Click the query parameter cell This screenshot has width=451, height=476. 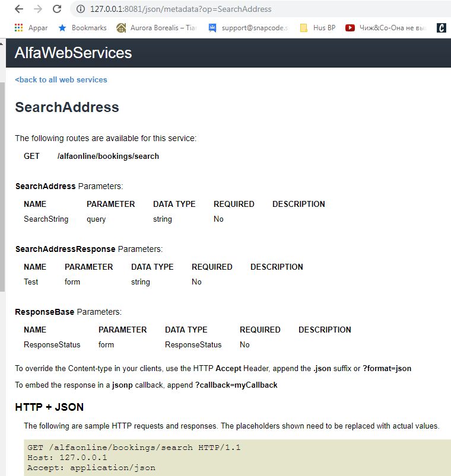[x=96, y=219]
